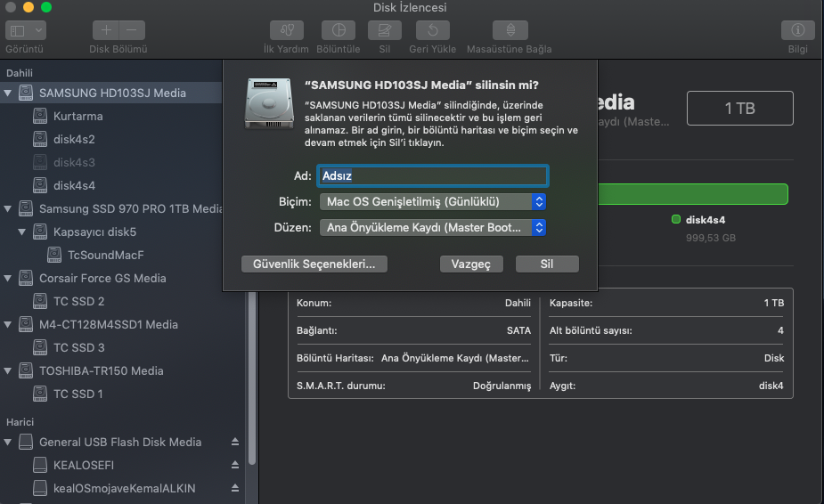Eject General USB Flash Disk Media

tap(235, 442)
